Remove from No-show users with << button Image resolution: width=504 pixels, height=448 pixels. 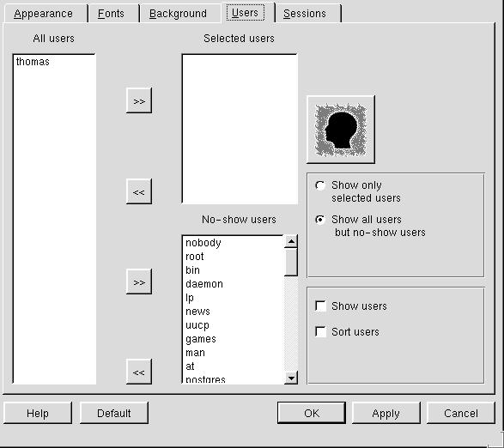pyautogui.click(x=139, y=372)
